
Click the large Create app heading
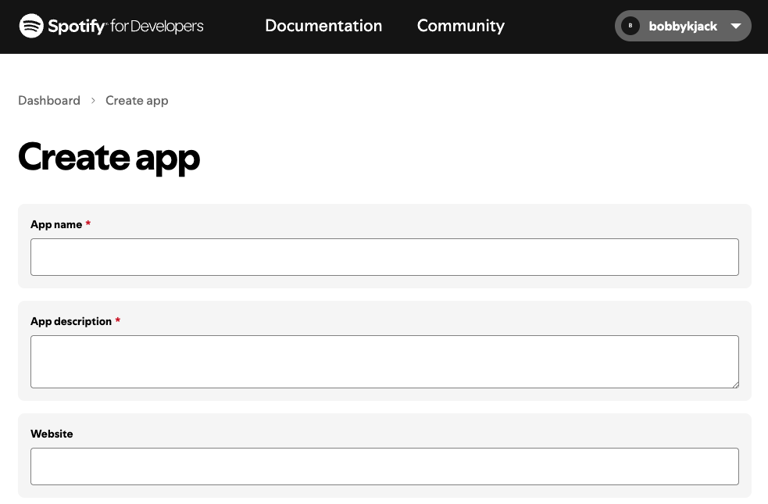(x=109, y=157)
